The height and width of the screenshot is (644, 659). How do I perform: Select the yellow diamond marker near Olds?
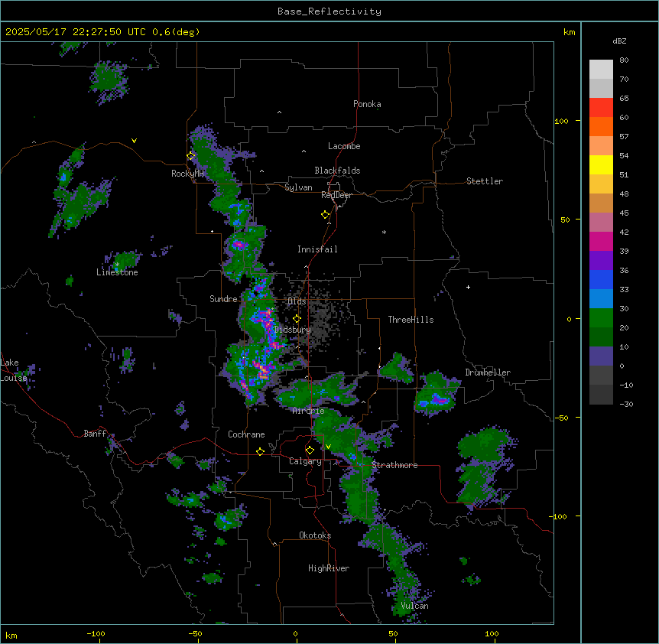pos(297,319)
